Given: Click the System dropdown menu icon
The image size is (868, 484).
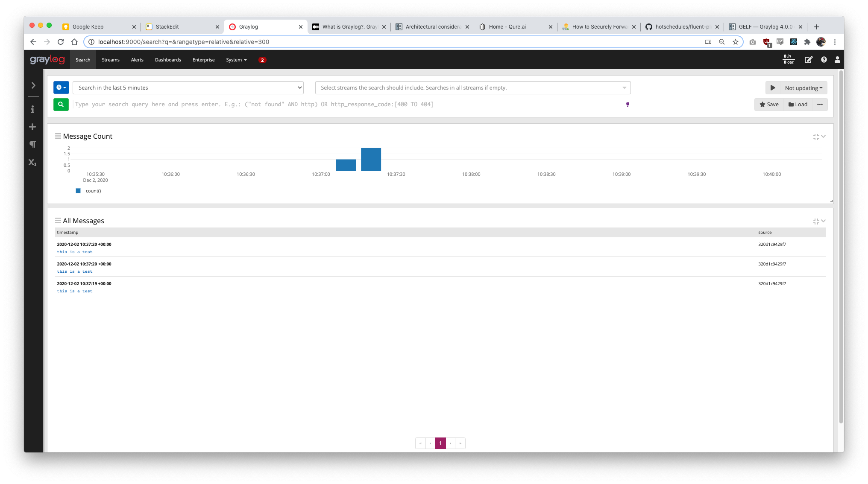Looking at the screenshot, I should pos(246,59).
